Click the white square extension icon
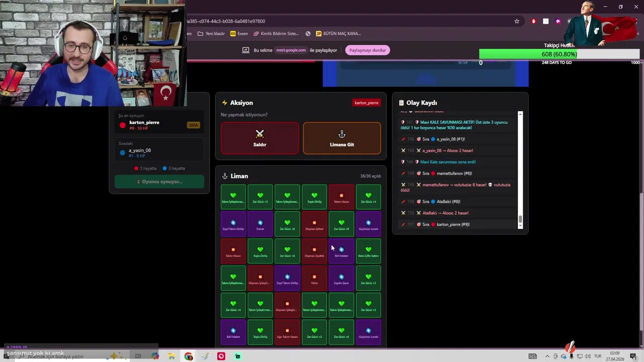This screenshot has width=644, height=362. (x=546, y=21)
